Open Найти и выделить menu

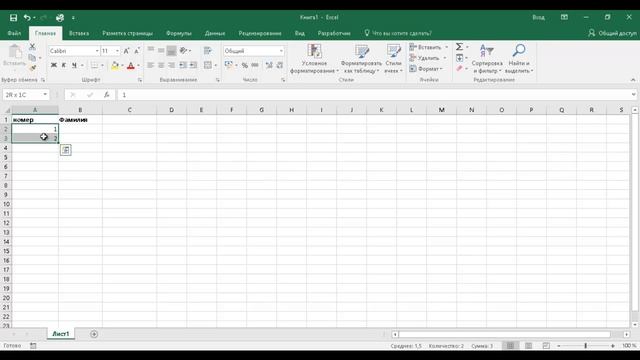(519, 59)
